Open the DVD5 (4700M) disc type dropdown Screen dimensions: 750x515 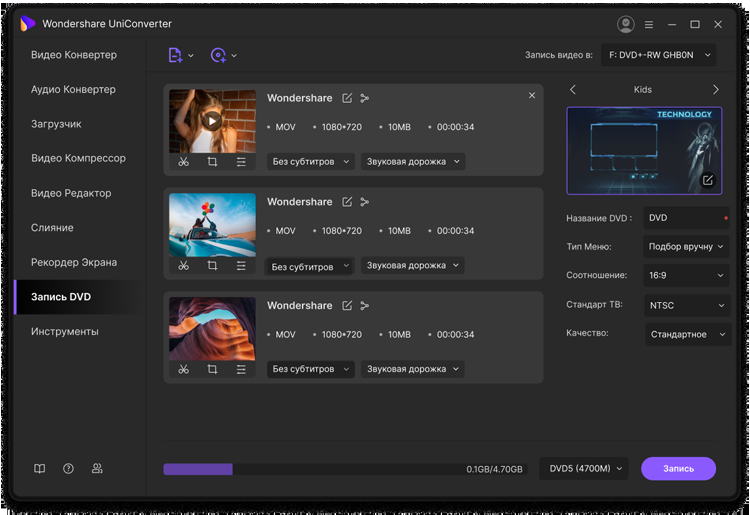pyautogui.click(x=584, y=469)
